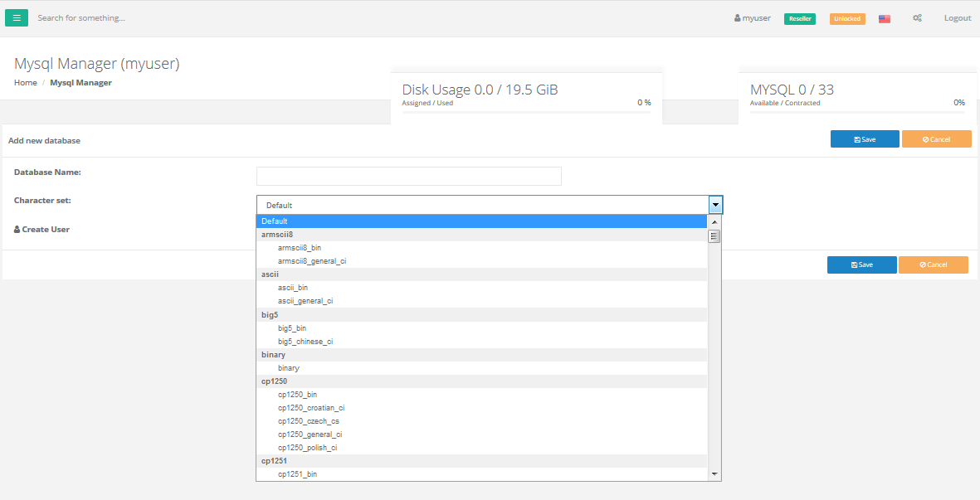Click the top Cancel button
The image size is (980, 500).
click(x=936, y=139)
